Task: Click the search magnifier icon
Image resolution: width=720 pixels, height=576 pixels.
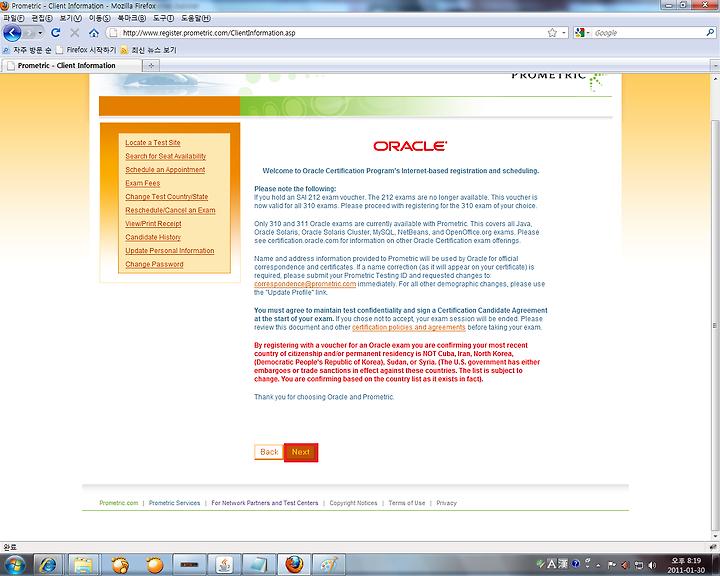Action: (x=710, y=33)
